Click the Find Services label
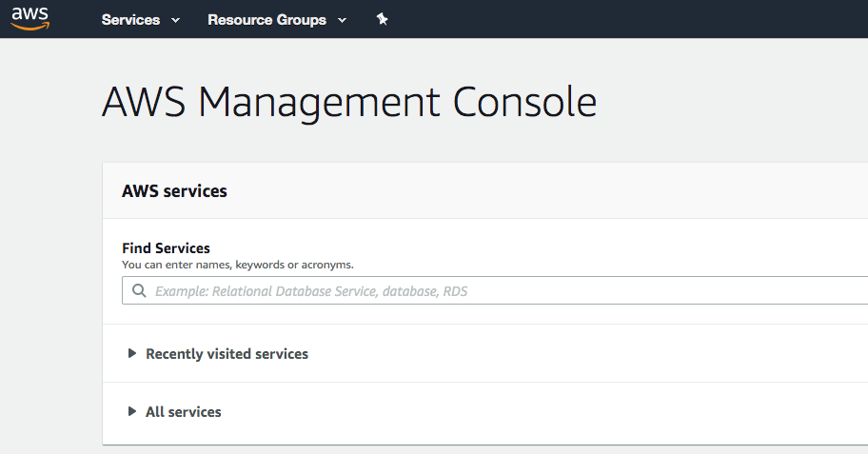This screenshot has width=868, height=454. click(x=166, y=248)
